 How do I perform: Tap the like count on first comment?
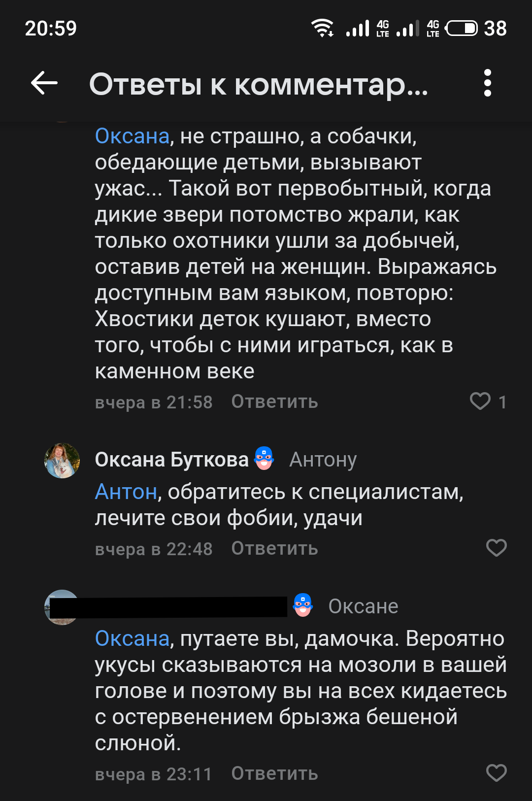(x=502, y=402)
